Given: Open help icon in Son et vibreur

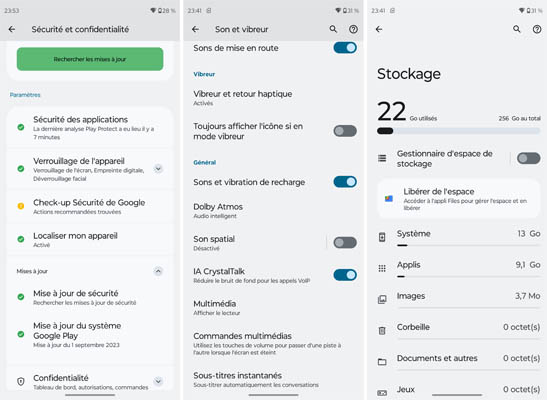Looking at the screenshot, I should [x=353, y=29].
